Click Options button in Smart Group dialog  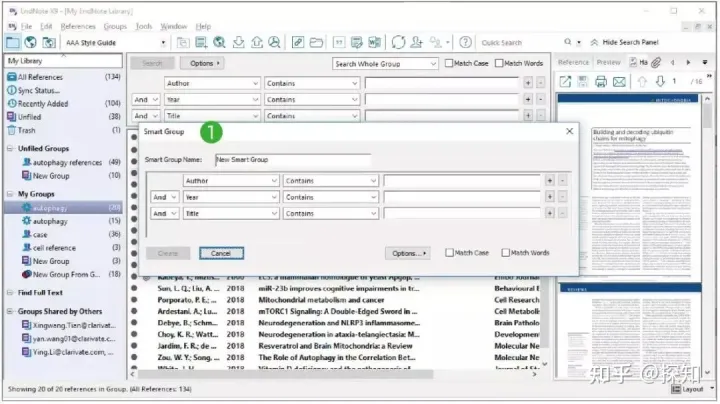click(408, 253)
